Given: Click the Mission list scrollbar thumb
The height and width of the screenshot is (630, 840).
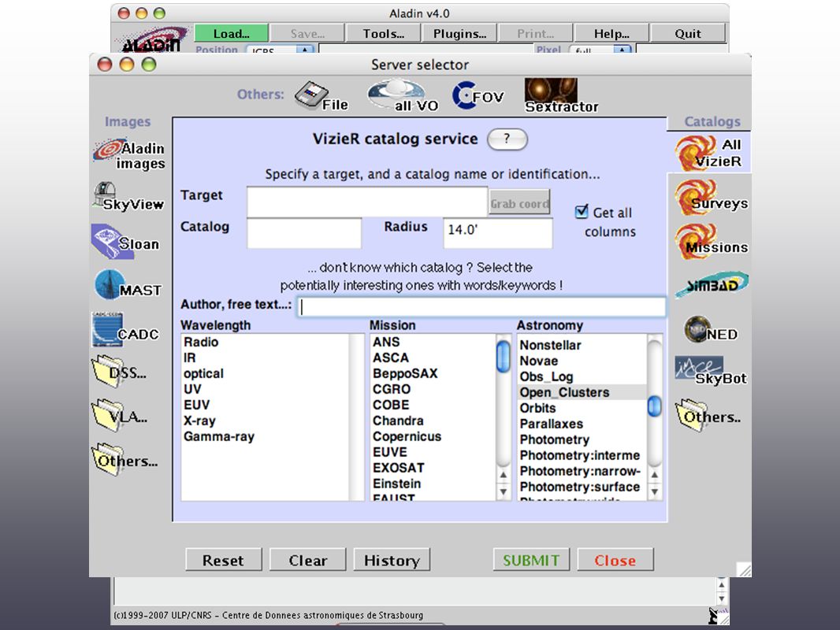Looking at the screenshot, I should pos(503,356).
